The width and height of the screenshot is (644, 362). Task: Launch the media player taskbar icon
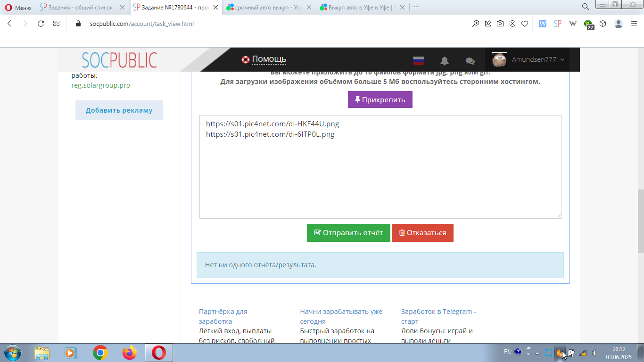(x=70, y=353)
